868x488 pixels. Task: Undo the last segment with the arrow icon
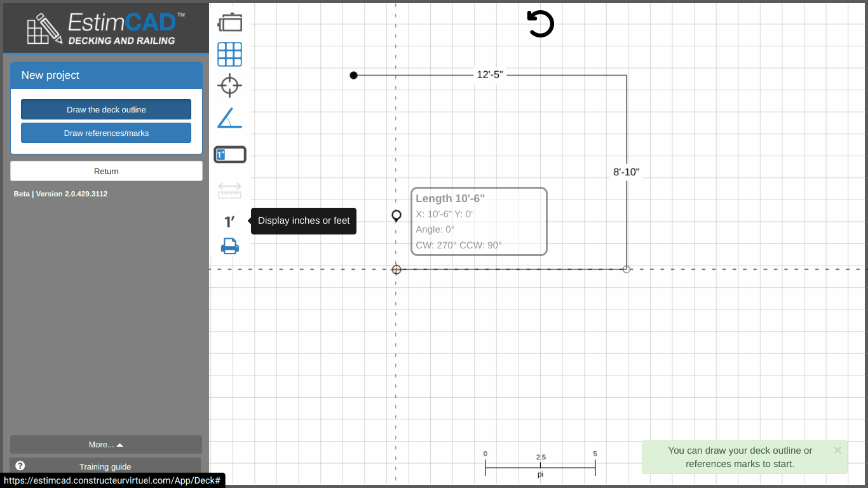pos(541,24)
